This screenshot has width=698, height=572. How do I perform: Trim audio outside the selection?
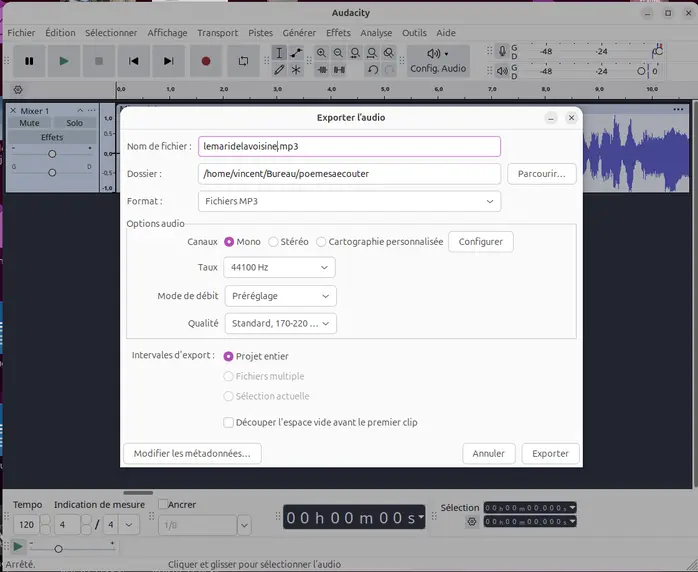[322, 70]
